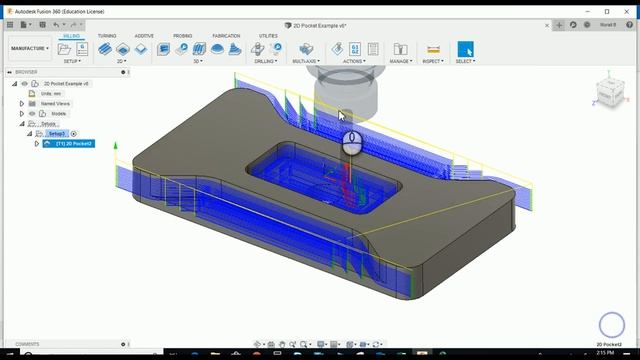Image resolution: width=640 pixels, height=360 pixels.
Task: Open the 2D operations dropdown
Action: coord(122,61)
